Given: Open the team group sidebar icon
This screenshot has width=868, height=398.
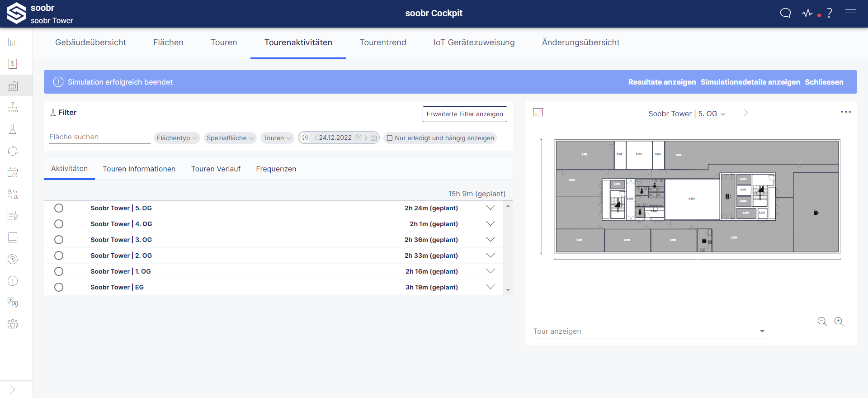Looking at the screenshot, I should pos(13,324).
